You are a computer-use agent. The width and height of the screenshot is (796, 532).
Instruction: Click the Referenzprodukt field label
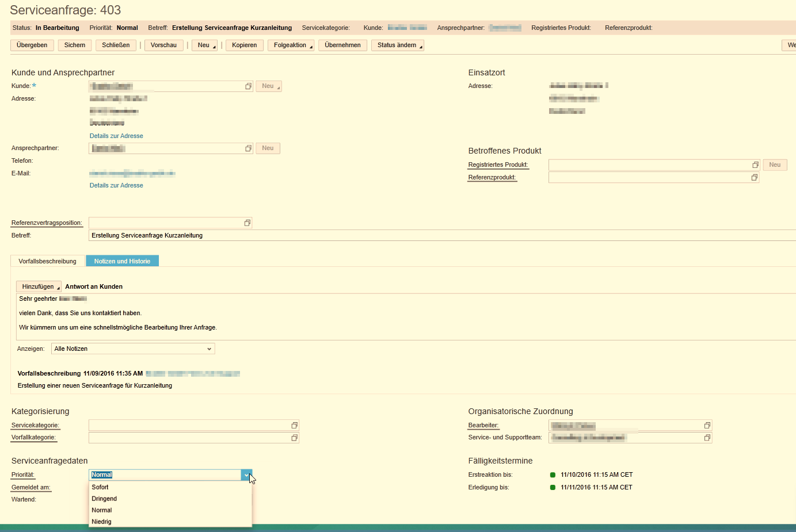tap(492, 178)
